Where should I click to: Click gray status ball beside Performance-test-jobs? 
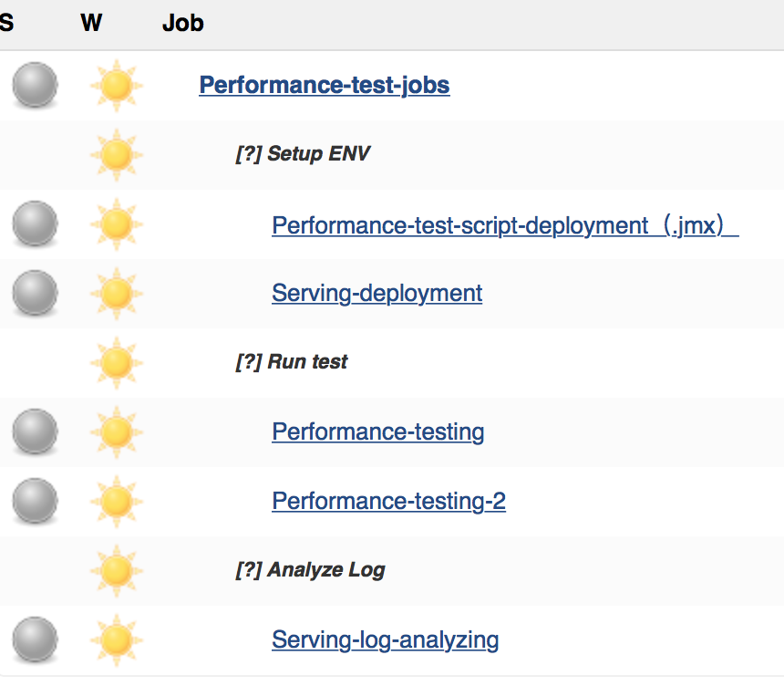point(35,85)
